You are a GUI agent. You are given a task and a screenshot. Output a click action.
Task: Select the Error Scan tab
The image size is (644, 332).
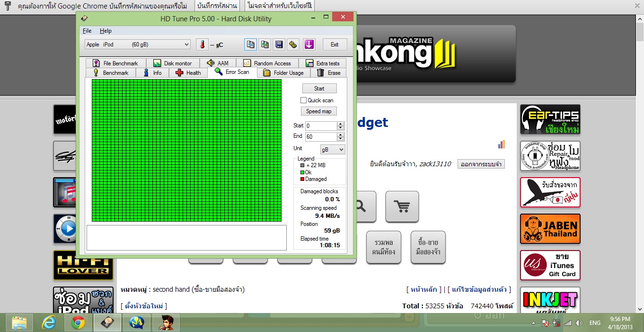pyautogui.click(x=232, y=72)
